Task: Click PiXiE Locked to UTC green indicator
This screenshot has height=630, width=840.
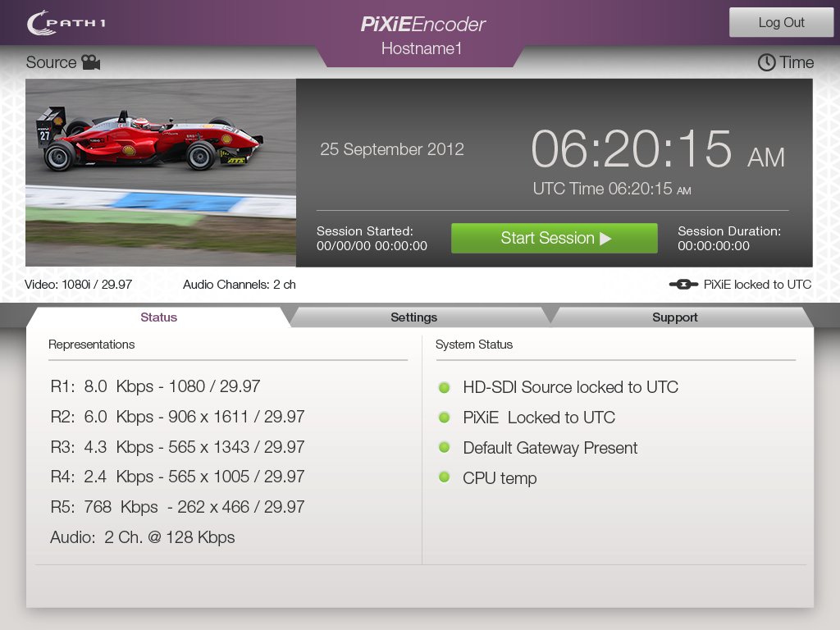Action: (x=444, y=418)
